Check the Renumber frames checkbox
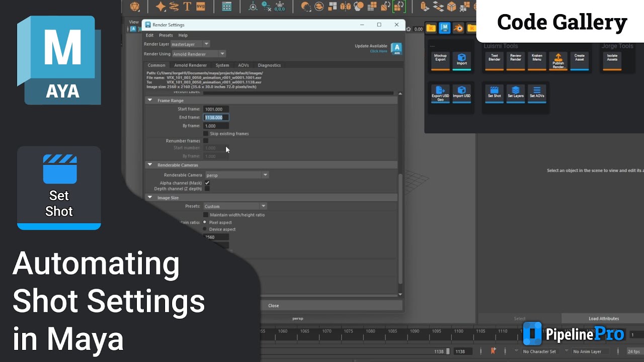Image resolution: width=644 pixels, height=362 pixels. click(206, 141)
